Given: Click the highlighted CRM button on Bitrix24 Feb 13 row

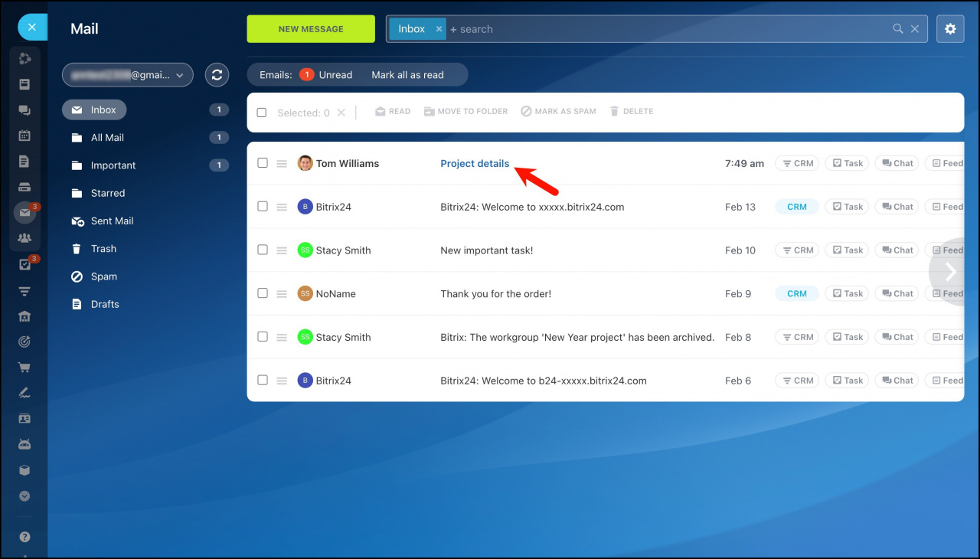Looking at the screenshot, I should (797, 207).
